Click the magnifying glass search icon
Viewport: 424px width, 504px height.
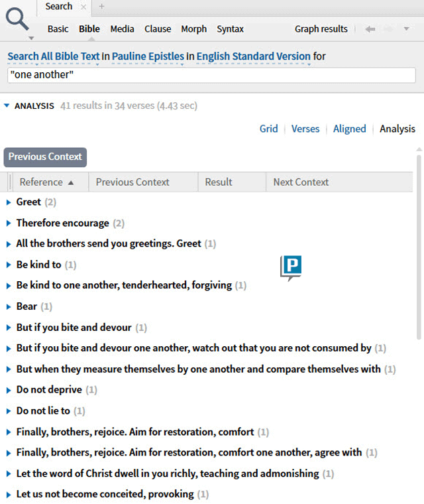(x=17, y=19)
